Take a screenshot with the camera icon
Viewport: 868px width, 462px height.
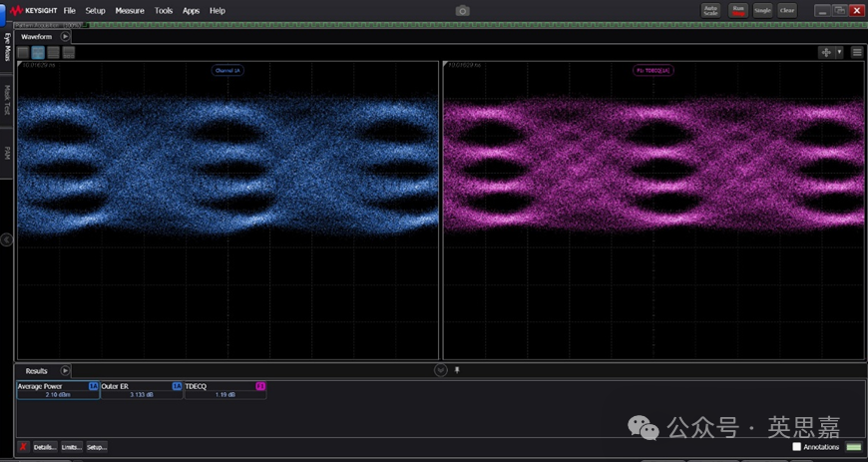point(462,11)
